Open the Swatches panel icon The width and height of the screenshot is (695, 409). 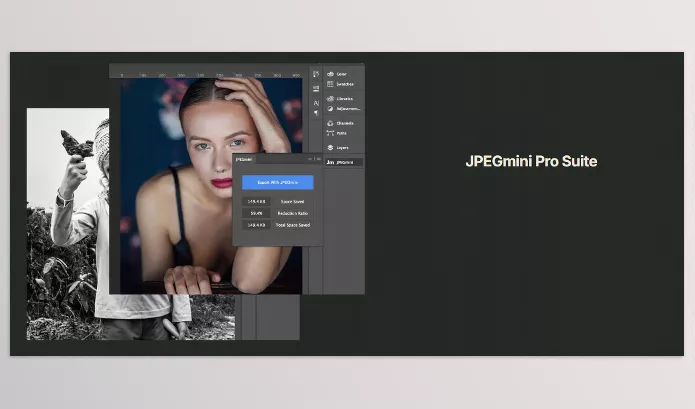[331, 84]
